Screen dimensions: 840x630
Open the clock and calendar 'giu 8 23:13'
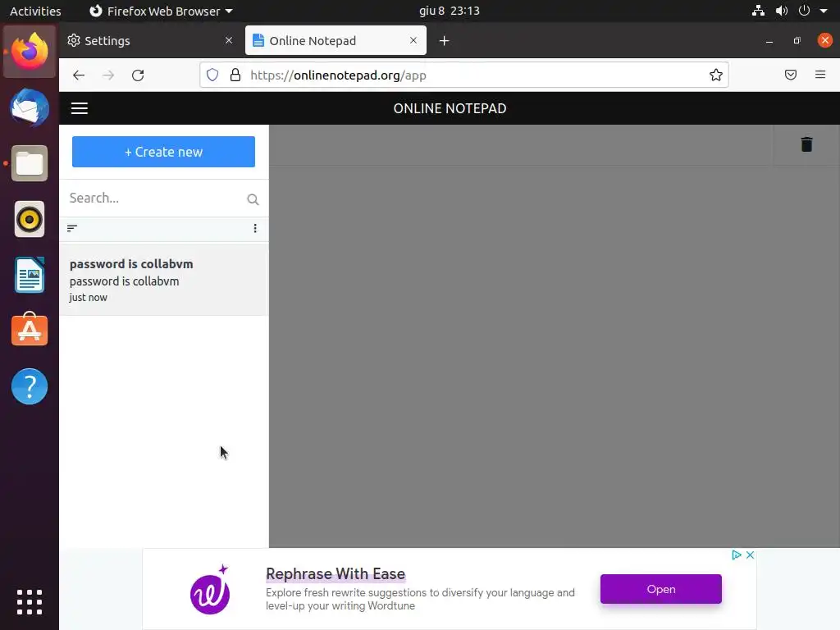449,11
